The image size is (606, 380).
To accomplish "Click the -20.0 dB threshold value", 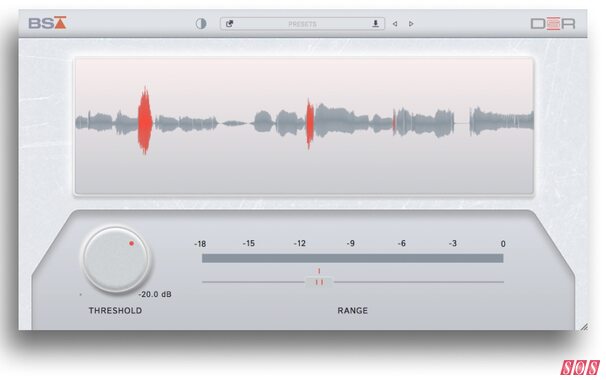I will click(x=155, y=294).
